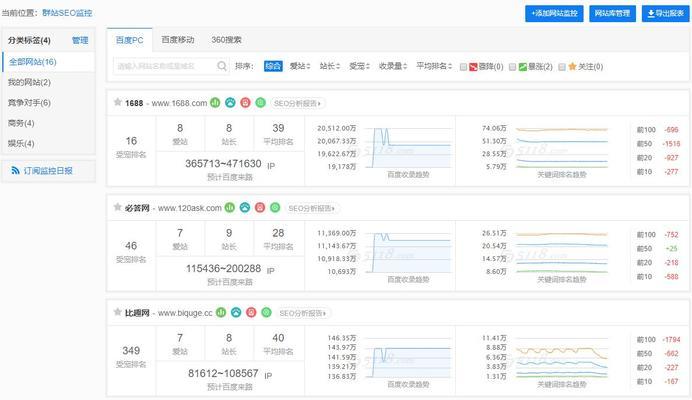
Task: Star the 比趣网 site as favorite
Action: pos(117,312)
